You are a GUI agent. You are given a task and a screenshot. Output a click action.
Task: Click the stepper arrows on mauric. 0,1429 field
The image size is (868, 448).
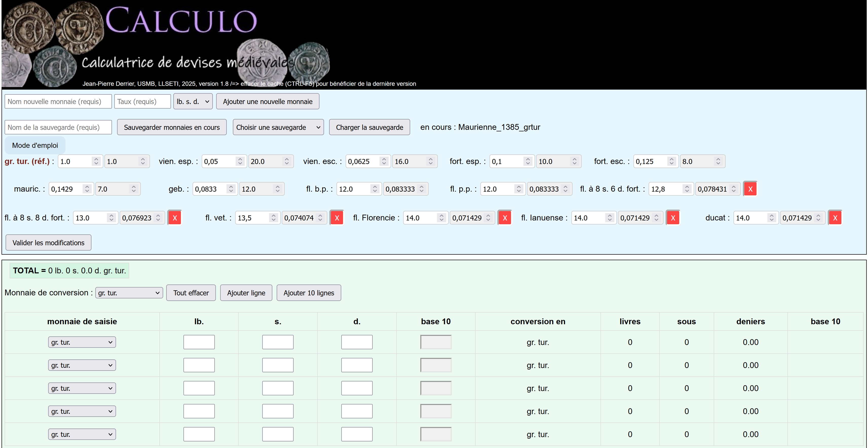87,189
